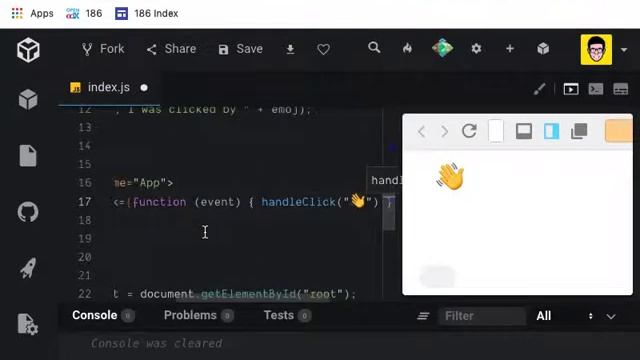640x360 pixels.
Task: Clear the console with lines icon
Action: coord(423,316)
